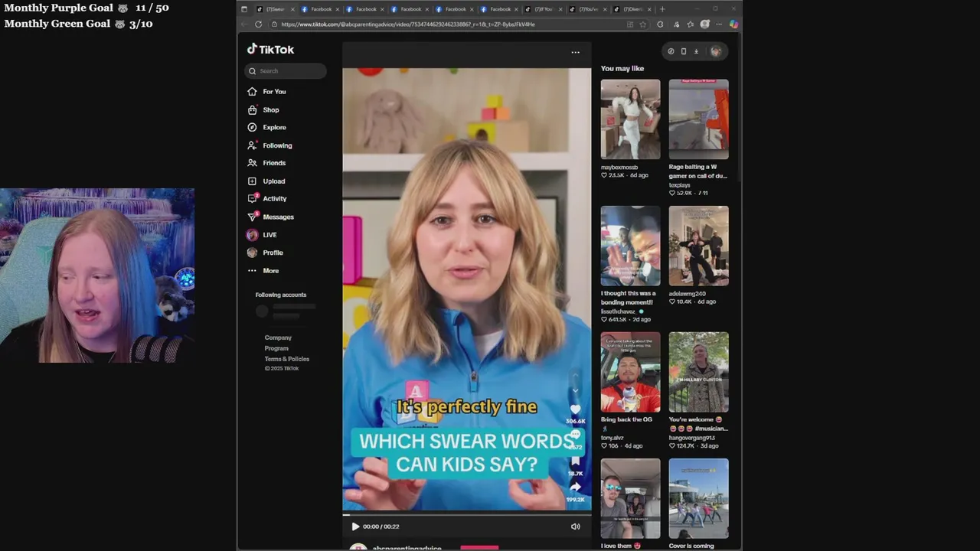The image size is (980, 551).
Task: Click the TikTok search box
Action: tap(286, 71)
